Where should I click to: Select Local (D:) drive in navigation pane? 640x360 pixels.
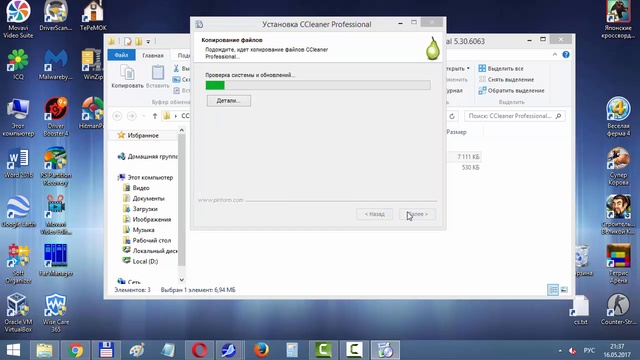point(140,261)
